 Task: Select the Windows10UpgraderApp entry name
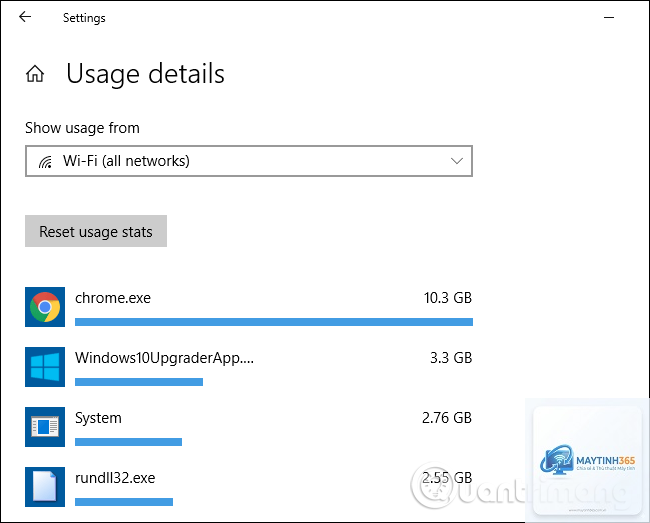click(164, 358)
